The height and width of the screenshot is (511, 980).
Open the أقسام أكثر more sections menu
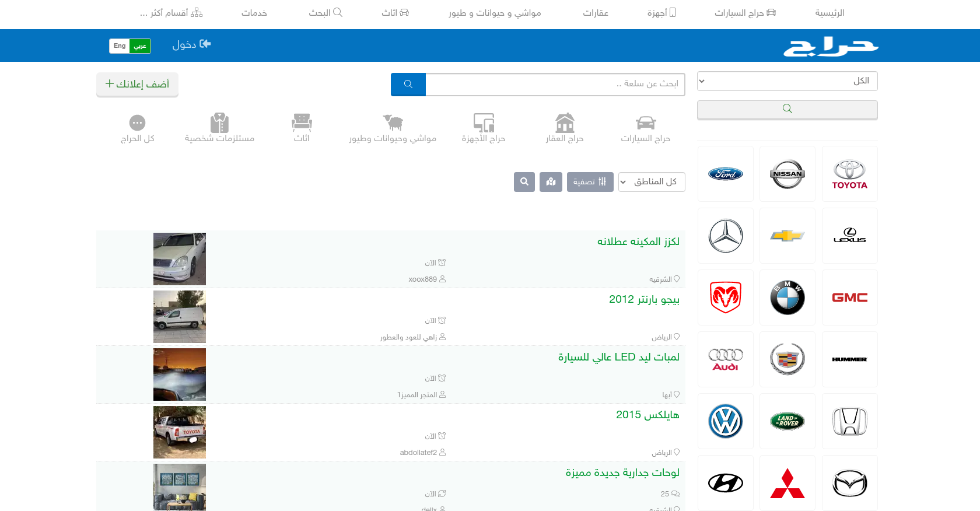pyautogui.click(x=171, y=13)
